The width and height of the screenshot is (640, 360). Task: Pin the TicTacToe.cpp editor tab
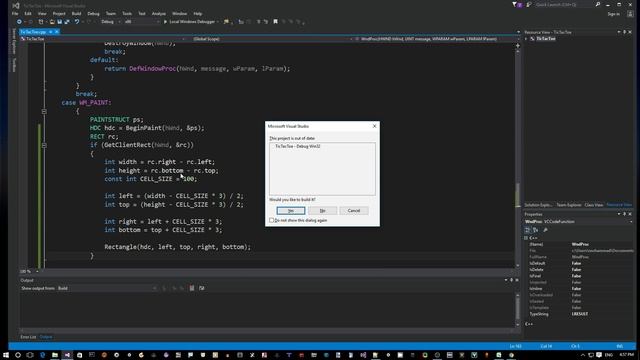point(51,32)
